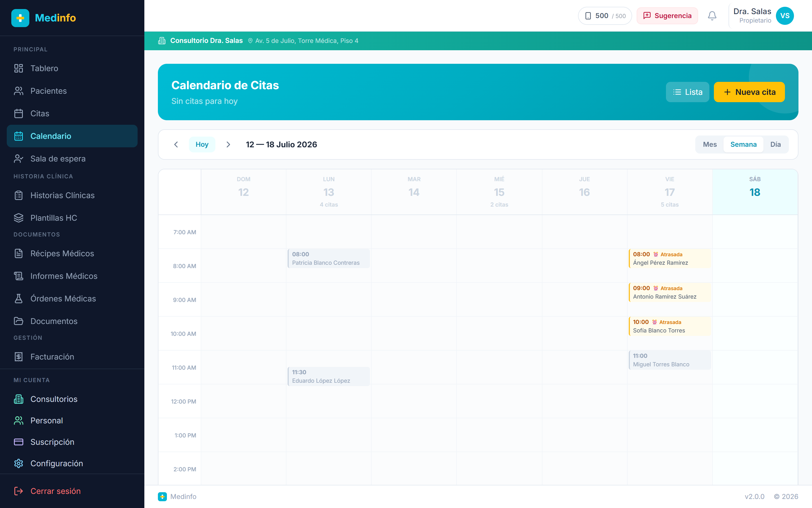
Task: Open 08:00 Ángel Pérez Ramírez appointment
Action: [669, 258]
